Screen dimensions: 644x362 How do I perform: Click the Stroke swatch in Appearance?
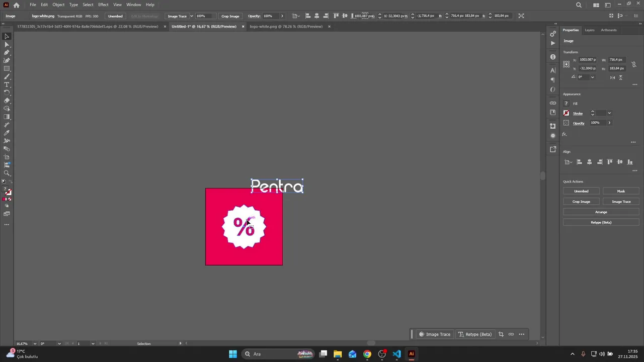tap(566, 113)
